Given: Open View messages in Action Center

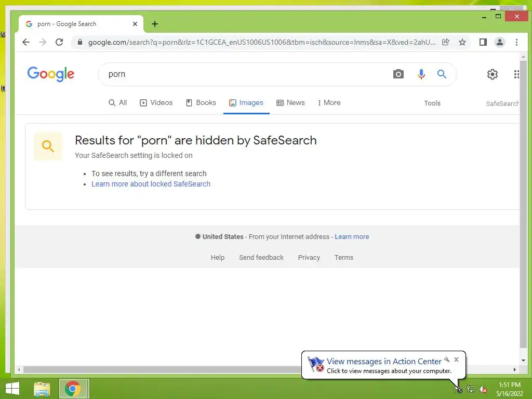Looking at the screenshot, I should (384, 362).
